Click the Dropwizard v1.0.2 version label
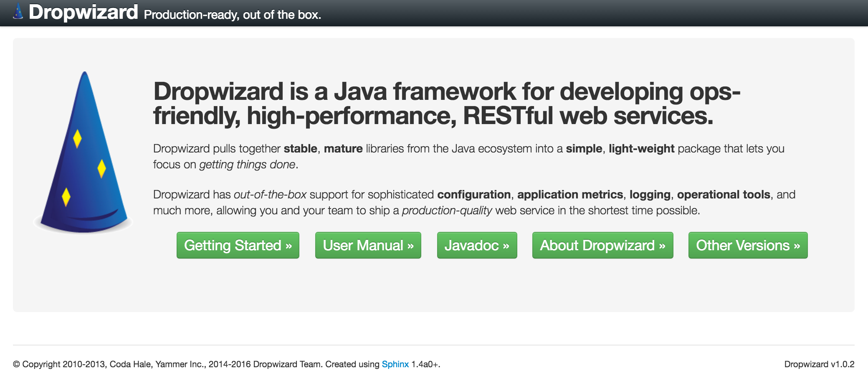Screen dimensions: 868x376 (x=819, y=364)
